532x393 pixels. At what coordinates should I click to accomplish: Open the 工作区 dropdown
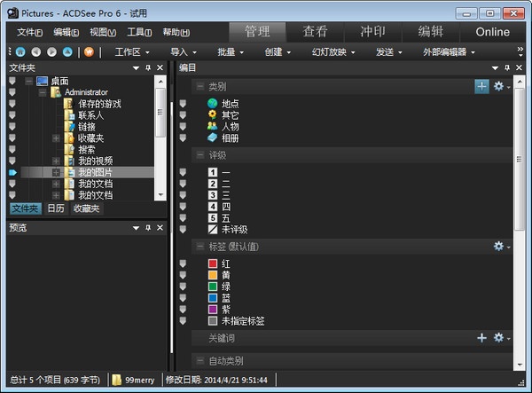coord(132,52)
